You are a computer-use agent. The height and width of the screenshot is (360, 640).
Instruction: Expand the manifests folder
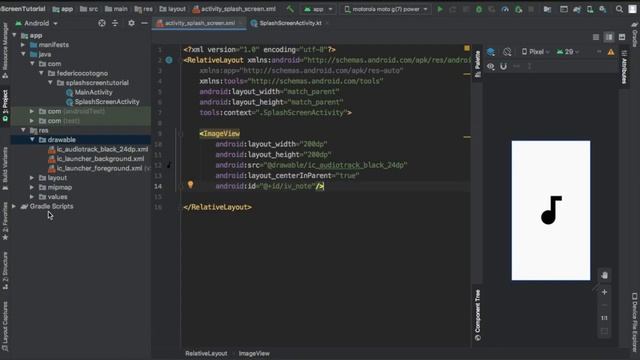click(23, 45)
